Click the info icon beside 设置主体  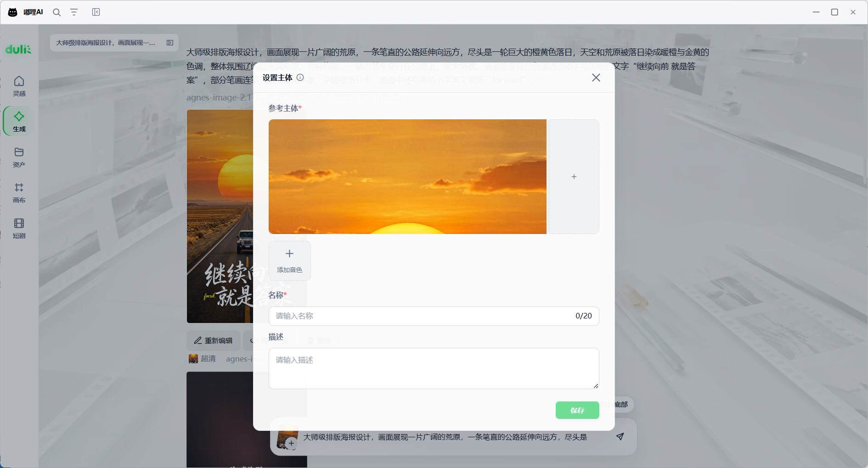pos(300,78)
